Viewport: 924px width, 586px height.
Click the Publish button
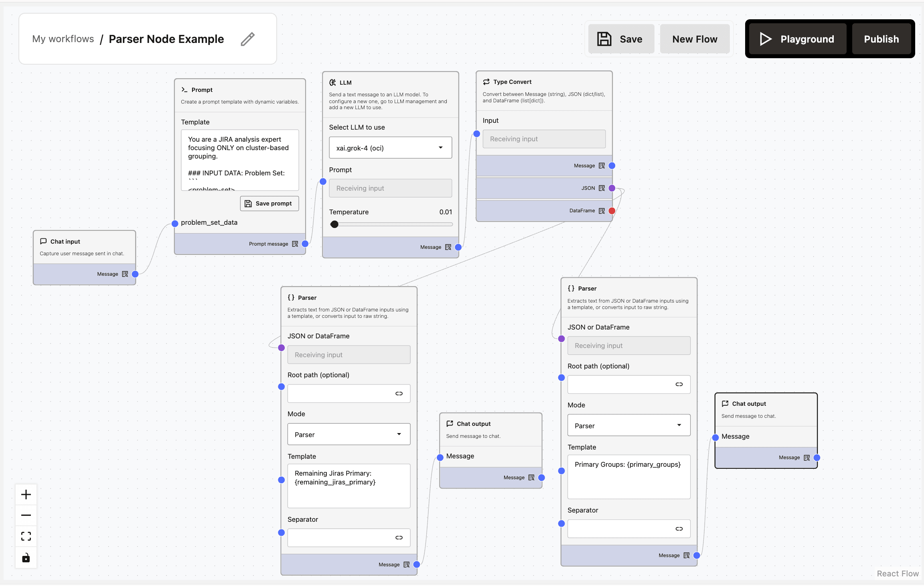pos(881,39)
